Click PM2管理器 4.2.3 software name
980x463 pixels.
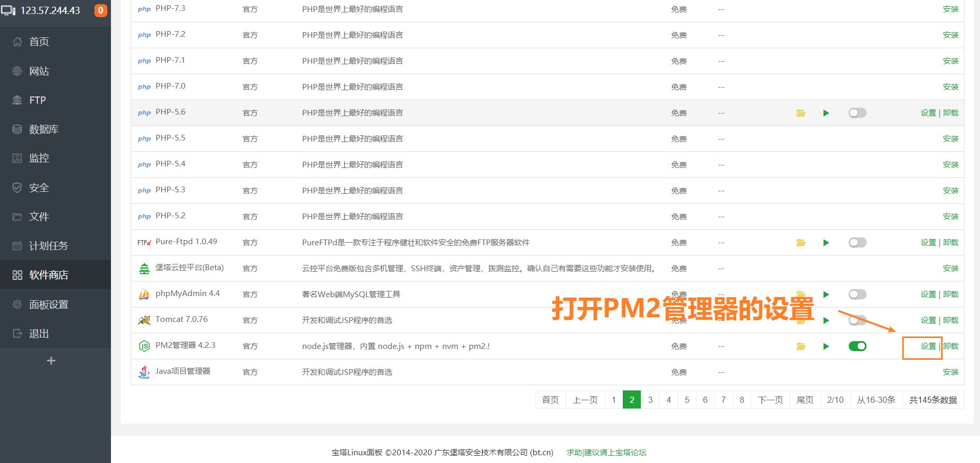(x=185, y=345)
